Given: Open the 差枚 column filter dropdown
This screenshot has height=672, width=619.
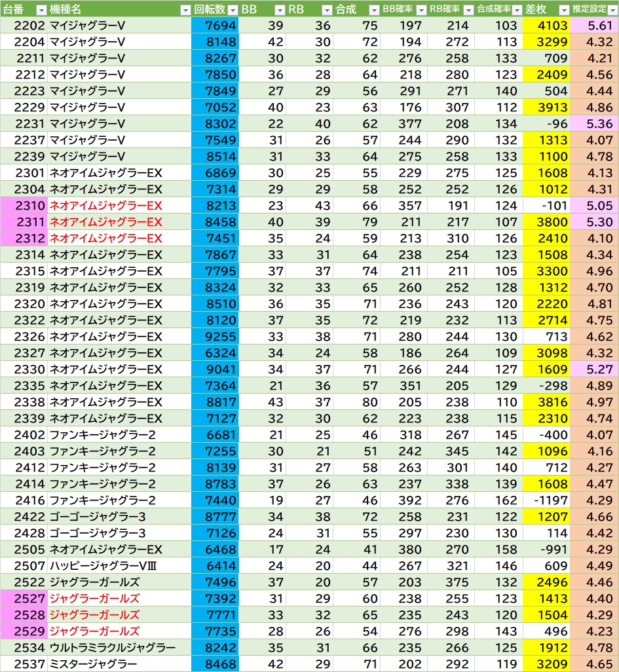Looking at the screenshot, I should click(563, 10).
